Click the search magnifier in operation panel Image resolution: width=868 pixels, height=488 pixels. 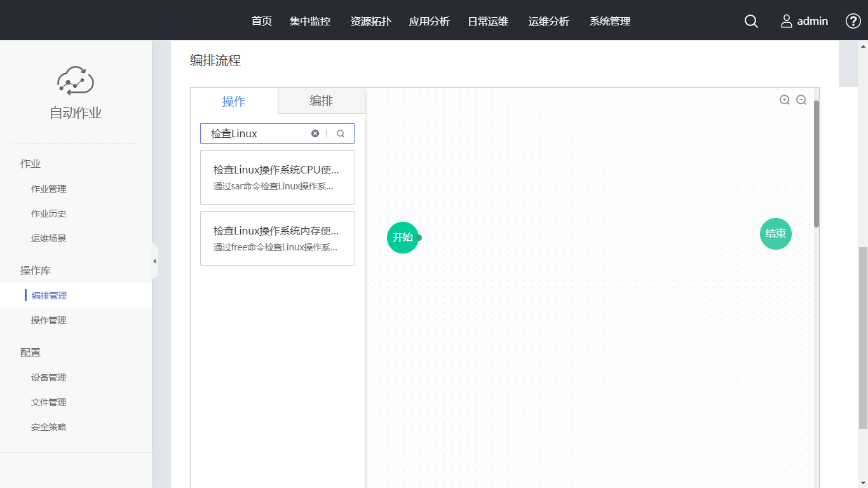coord(341,133)
